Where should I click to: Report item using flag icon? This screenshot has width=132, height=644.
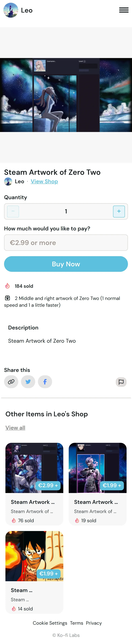[121, 382]
